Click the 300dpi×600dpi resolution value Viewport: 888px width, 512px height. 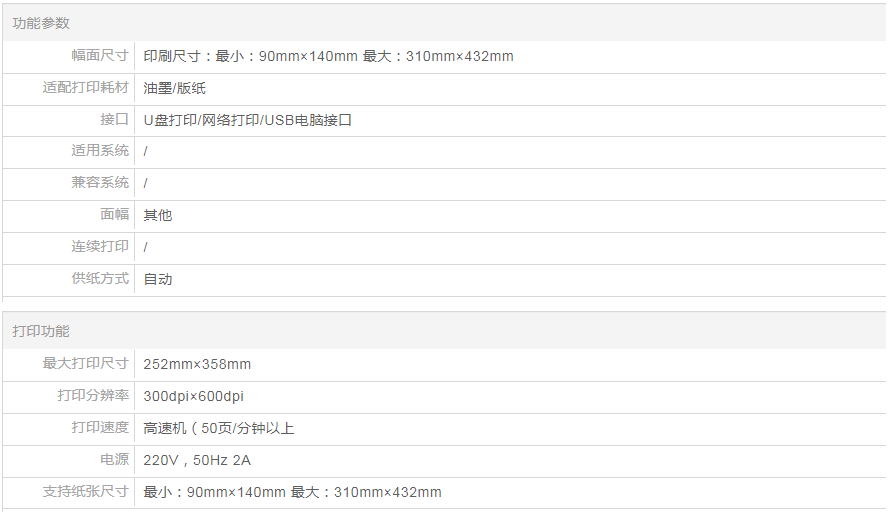(x=193, y=396)
